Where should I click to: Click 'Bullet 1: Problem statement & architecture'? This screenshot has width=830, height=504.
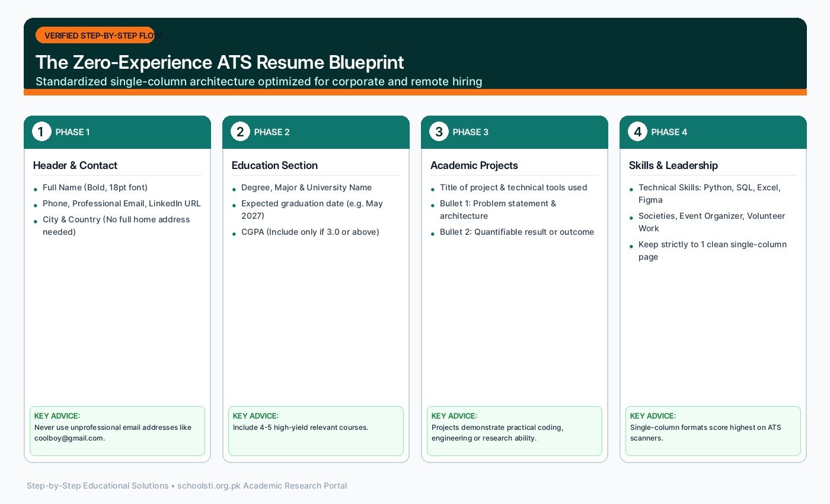tap(498, 209)
